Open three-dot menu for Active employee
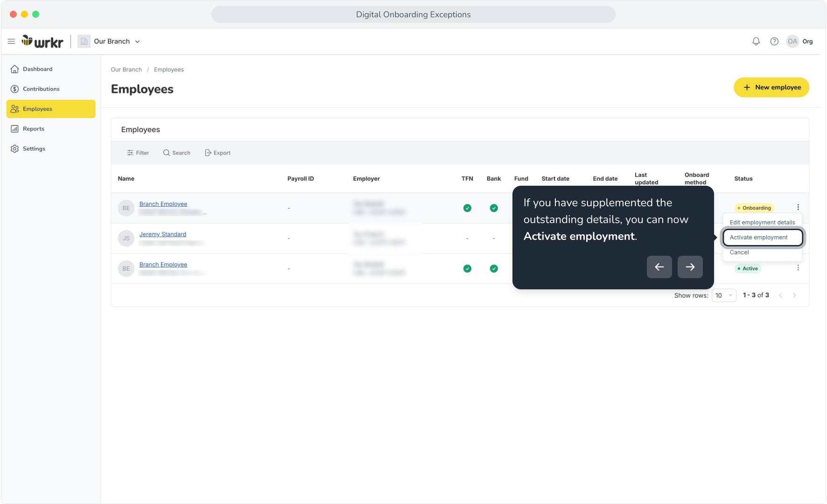The width and height of the screenshot is (827, 504). 798,268
